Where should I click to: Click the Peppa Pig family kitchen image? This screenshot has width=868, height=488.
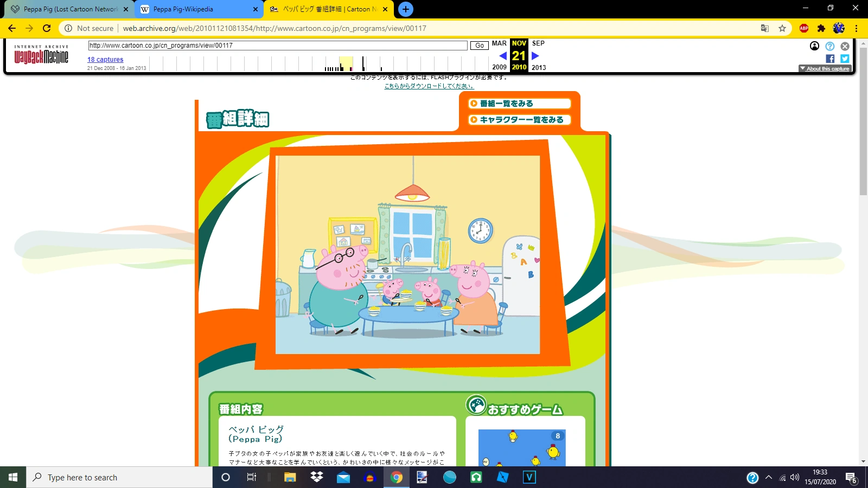click(x=407, y=255)
